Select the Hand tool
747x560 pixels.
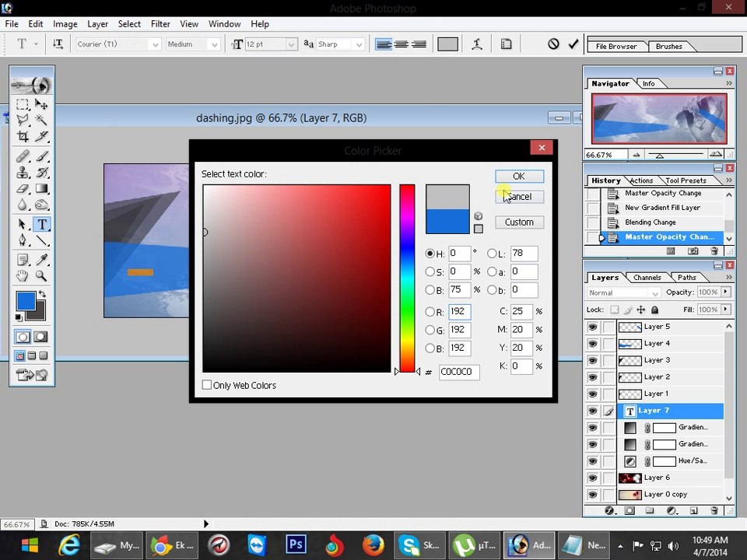tap(22, 275)
